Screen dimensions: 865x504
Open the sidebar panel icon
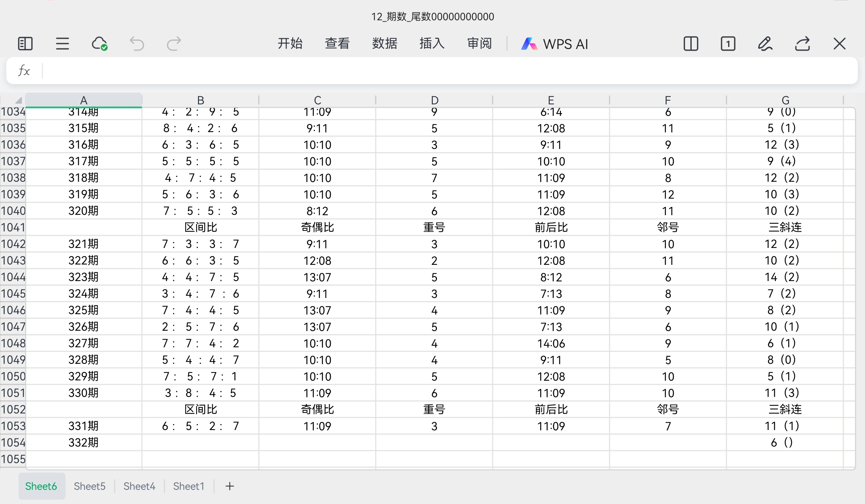pyautogui.click(x=25, y=44)
